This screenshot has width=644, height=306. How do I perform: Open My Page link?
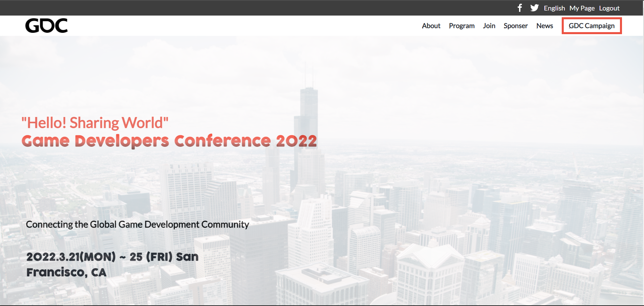[582, 8]
